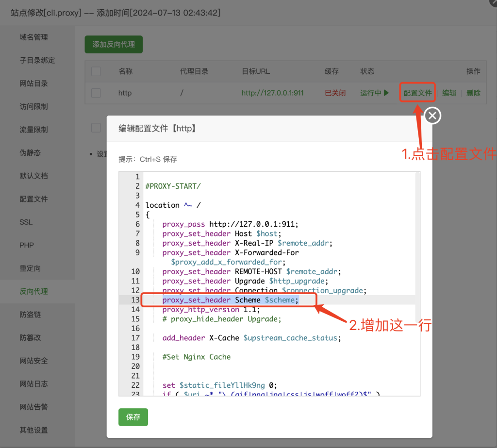Switch to the SSL sidebar tab
This screenshot has width=497, height=448.
pos(26,222)
